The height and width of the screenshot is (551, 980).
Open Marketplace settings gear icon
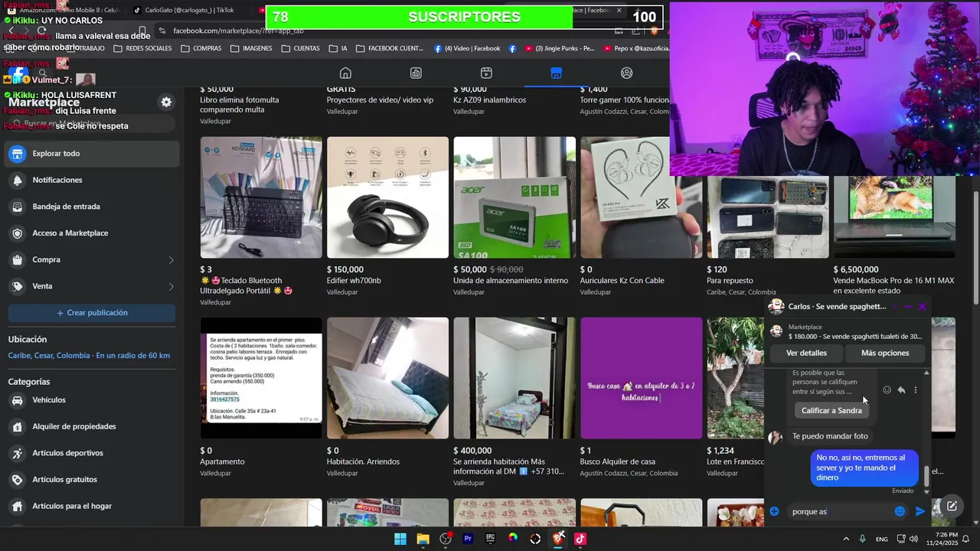[166, 102]
